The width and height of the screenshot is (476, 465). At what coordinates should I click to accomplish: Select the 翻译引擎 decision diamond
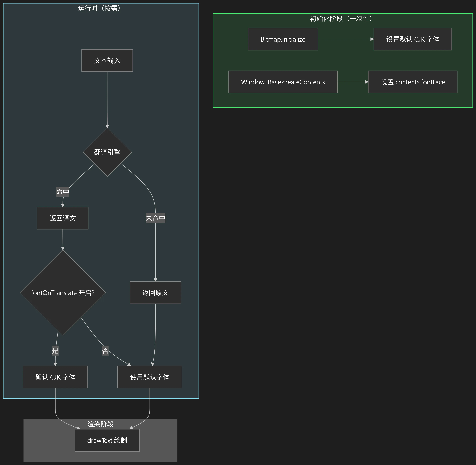[107, 152]
